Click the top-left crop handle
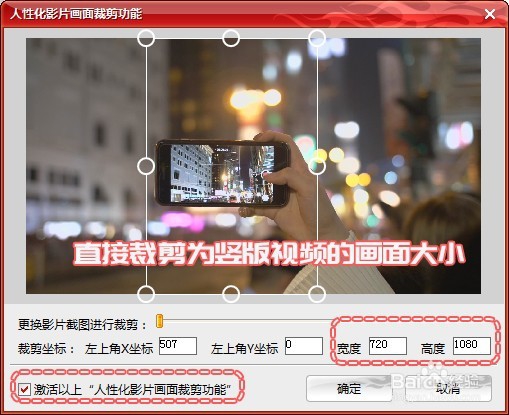 (146, 38)
